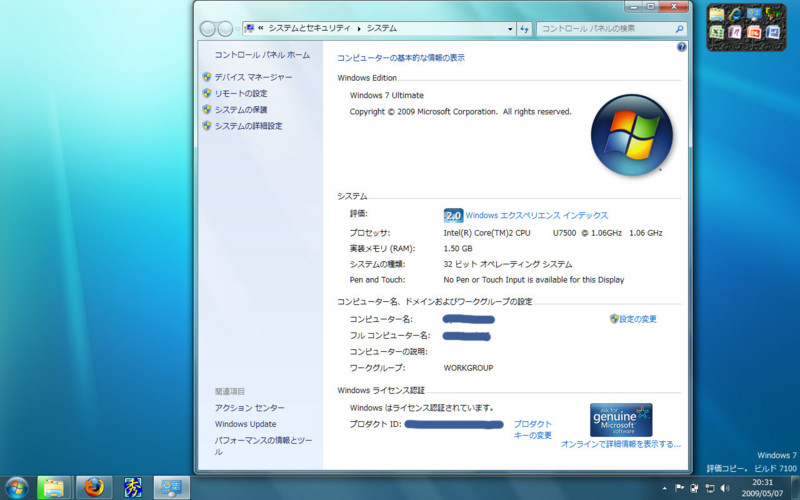The image size is (800, 500).
Task: Click the Forward navigation button
Action: click(225, 29)
